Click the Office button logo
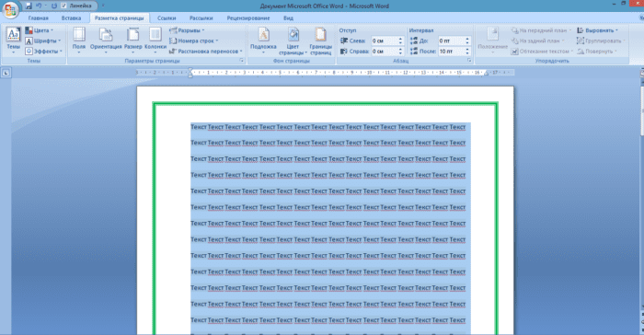Image resolution: width=644 pixels, height=335 pixels. tap(10, 10)
